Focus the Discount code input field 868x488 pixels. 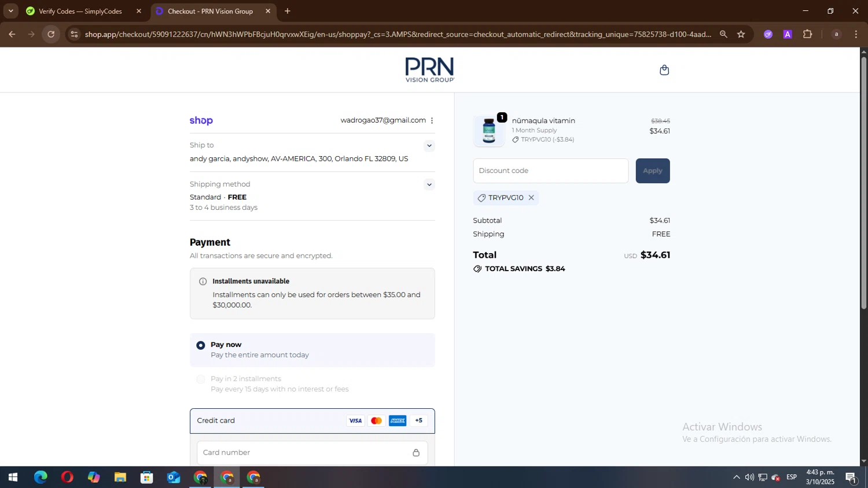coord(550,171)
